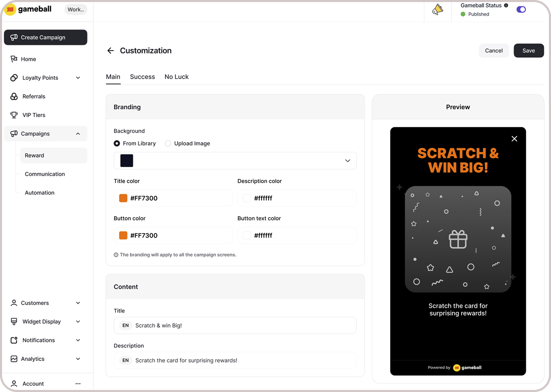
Task: Click the Save button
Action: click(529, 50)
